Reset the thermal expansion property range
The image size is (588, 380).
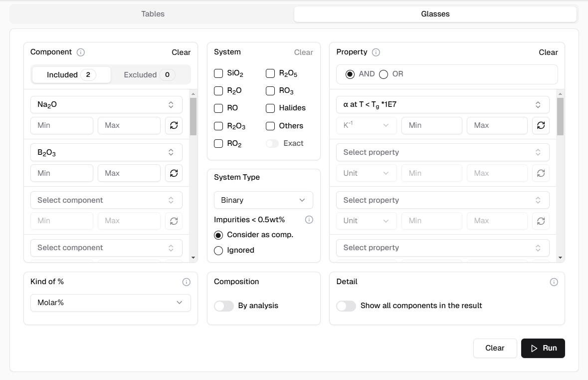[x=541, y=125]
